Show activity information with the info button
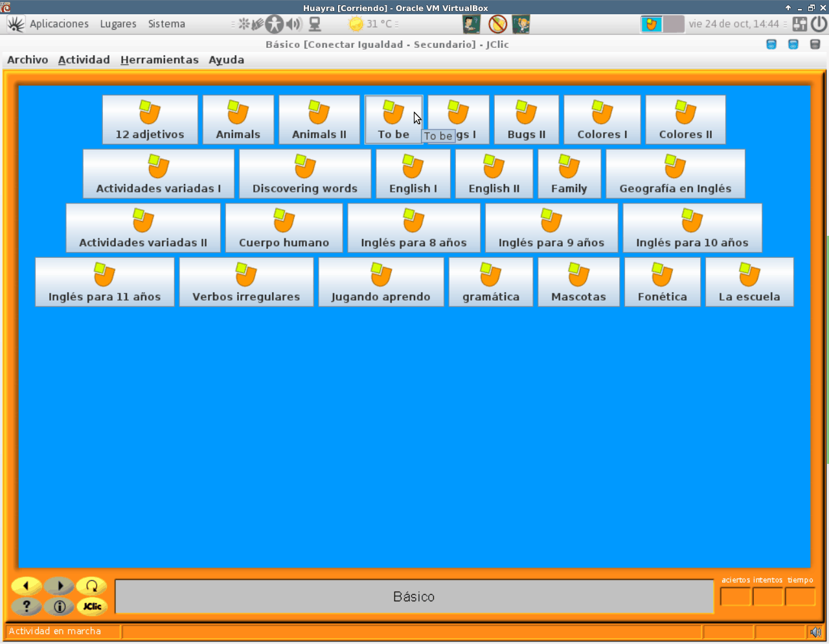This screenshot has width=829, height=644. (60, 606)
